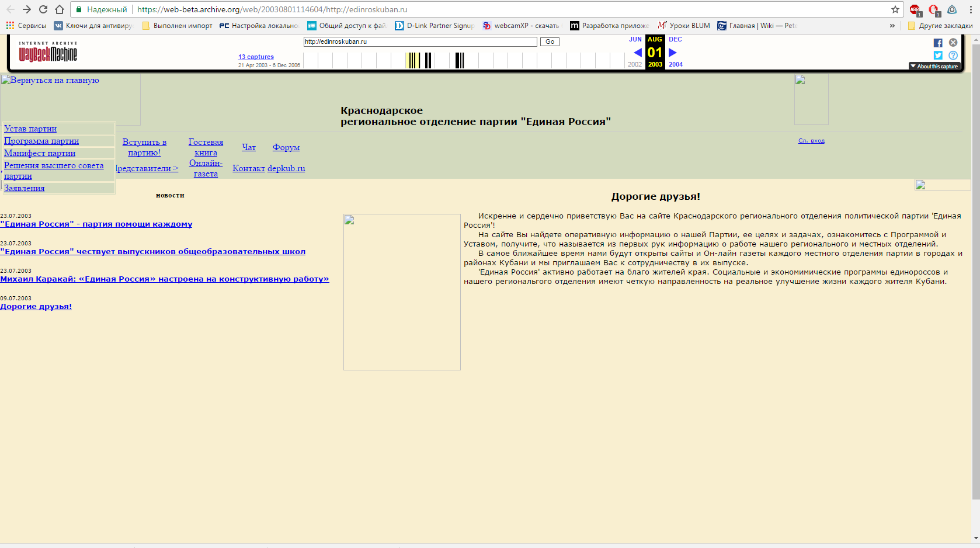Screen dimensions: 980x548
Task: Follow the Вступить в партию link
Action: click(144, 147)
